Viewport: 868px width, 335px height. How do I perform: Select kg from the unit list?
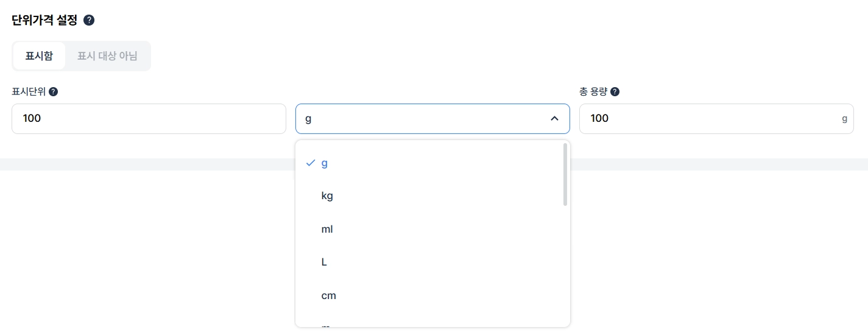click(x=327, y=196)
